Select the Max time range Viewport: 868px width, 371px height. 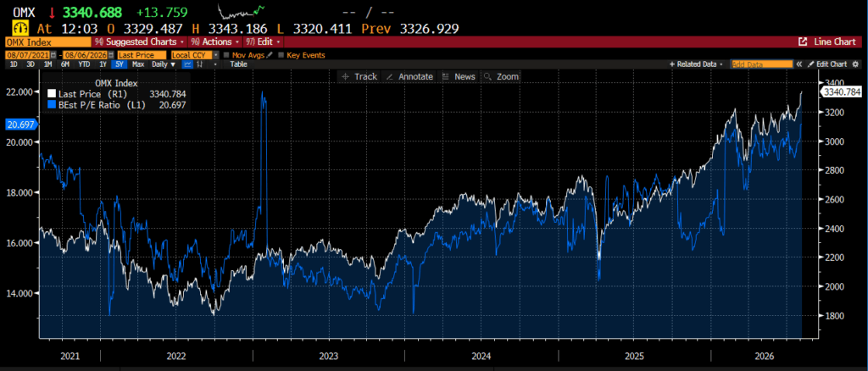point(138,64)
